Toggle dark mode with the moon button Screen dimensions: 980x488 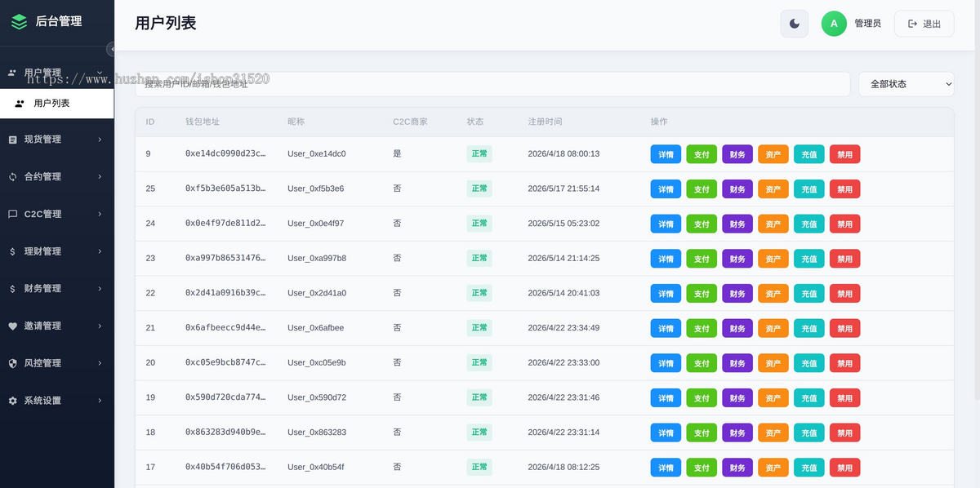pos(795,24)
